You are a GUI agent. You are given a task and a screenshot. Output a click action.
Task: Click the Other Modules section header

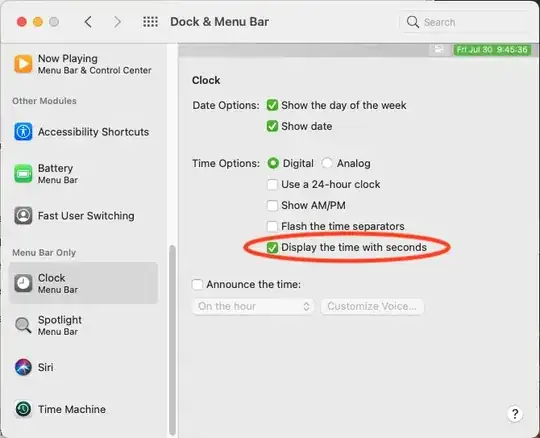[44, 101]
